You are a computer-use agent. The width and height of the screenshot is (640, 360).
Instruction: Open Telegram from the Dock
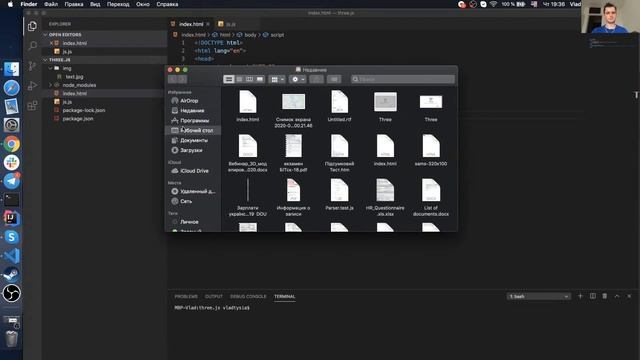pyautogui.click(x=11, y=181)
